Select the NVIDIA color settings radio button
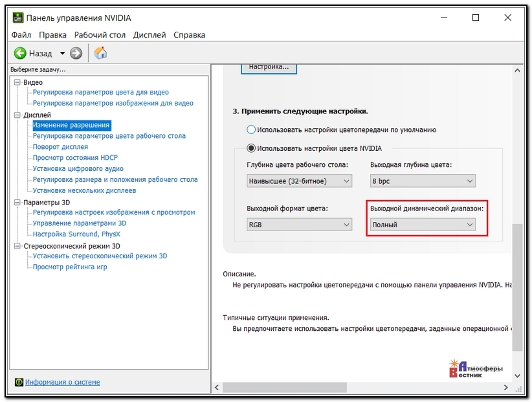 (251, 148)
